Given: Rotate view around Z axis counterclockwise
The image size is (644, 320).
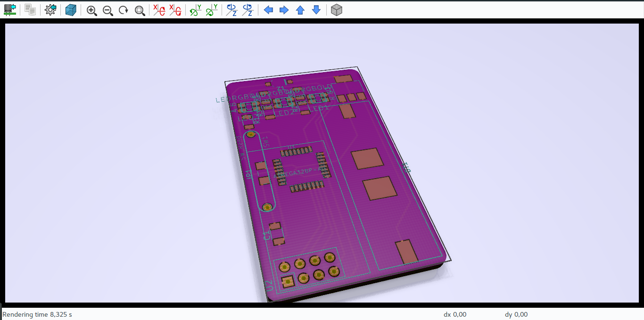Looking at the screenshot, I should pyautogui.click(x=247, y=9).
